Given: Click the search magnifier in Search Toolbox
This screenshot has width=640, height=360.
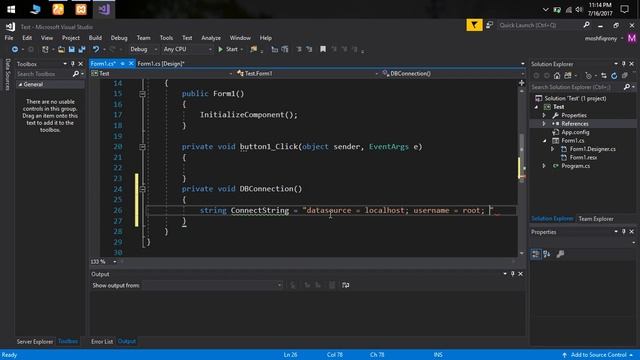Looking at the screenshot, I should (x=76, y=74).
